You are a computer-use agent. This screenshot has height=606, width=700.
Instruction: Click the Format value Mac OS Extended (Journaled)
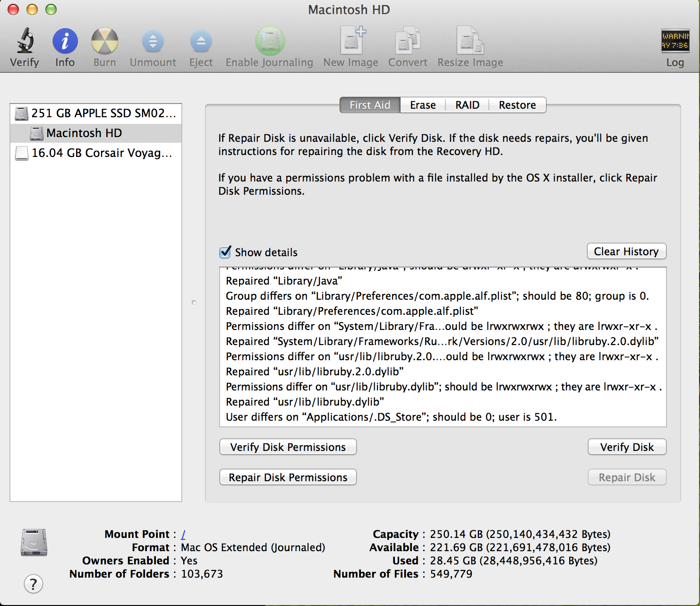point(253,547)
